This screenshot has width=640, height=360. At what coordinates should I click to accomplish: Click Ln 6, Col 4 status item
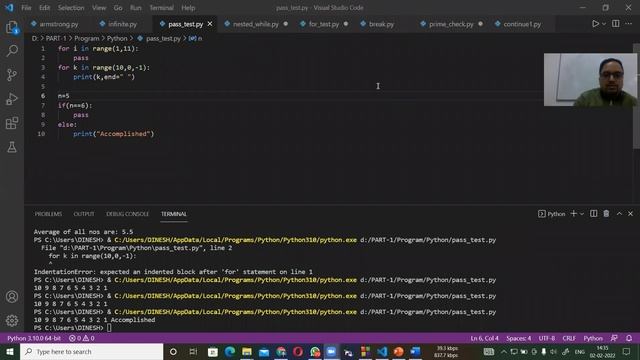click(x=484, y=338)
